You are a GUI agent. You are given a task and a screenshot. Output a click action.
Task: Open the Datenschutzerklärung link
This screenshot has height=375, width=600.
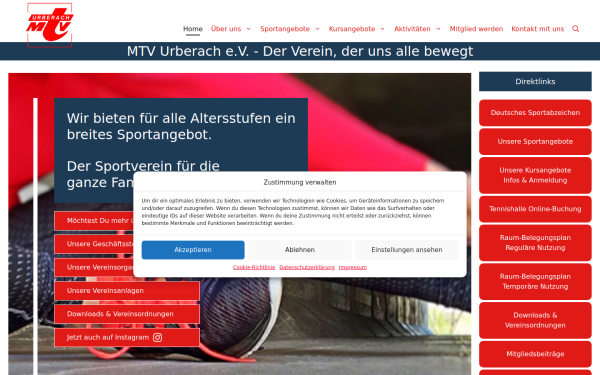point(307,267)
